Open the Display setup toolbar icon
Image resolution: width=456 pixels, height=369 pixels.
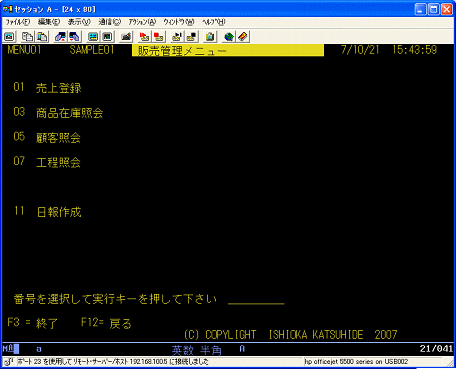(x=93, y=36)
